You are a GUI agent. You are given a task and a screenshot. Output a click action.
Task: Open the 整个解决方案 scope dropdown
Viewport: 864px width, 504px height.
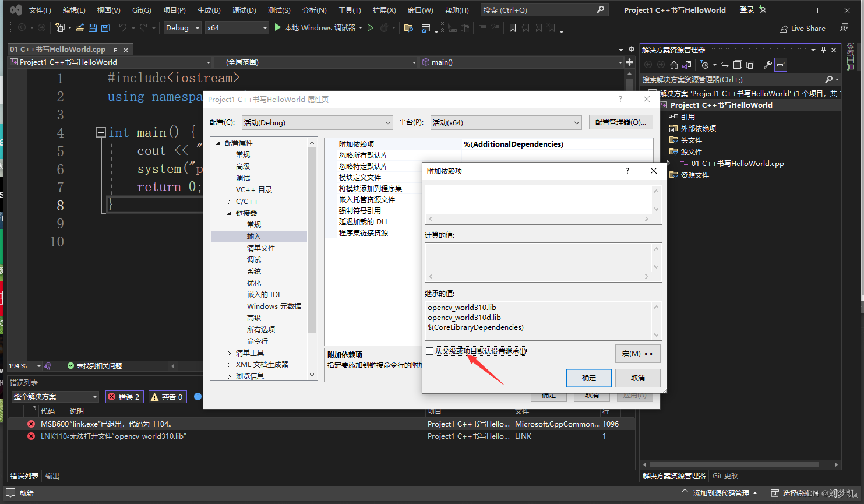(x=55, y=397)
